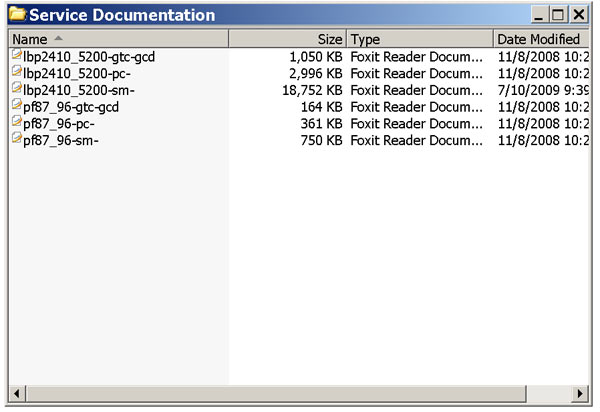This screenshot has height=412, width=600.
Task: Close the Service Documentation window
Action: tap(579, 15)
